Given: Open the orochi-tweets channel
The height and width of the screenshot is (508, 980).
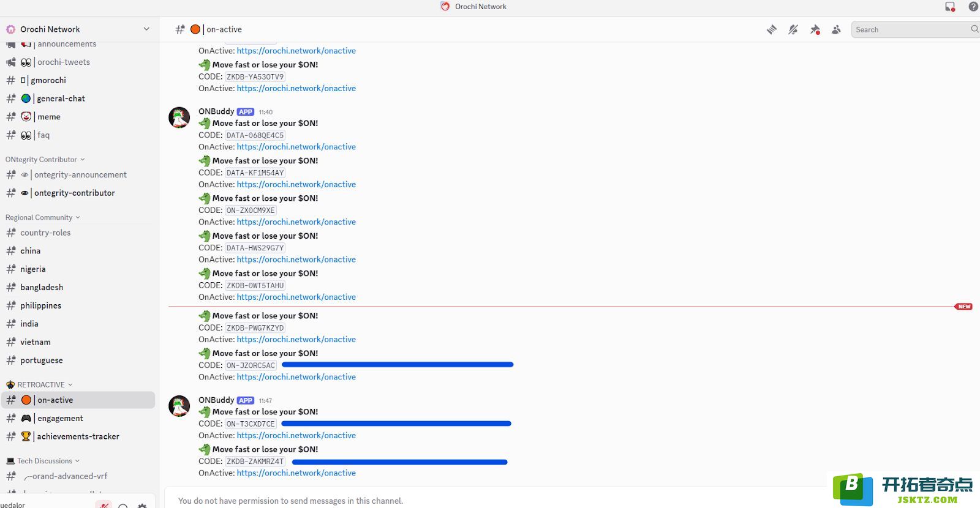Looking at the screenshot, I should [x=78, y=62].
